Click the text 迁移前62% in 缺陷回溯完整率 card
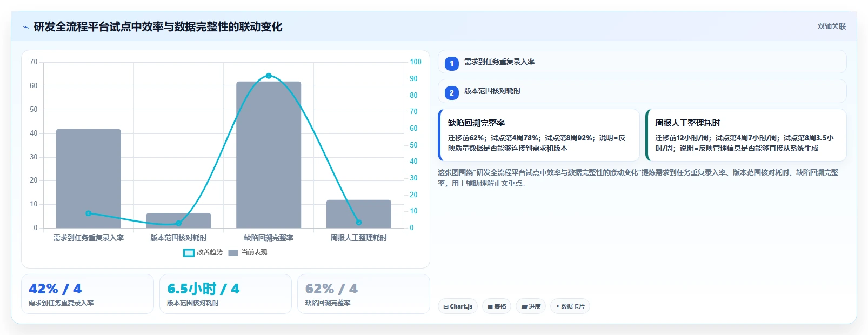This screenshot has width=868, height=335. [x=466, y=138]
